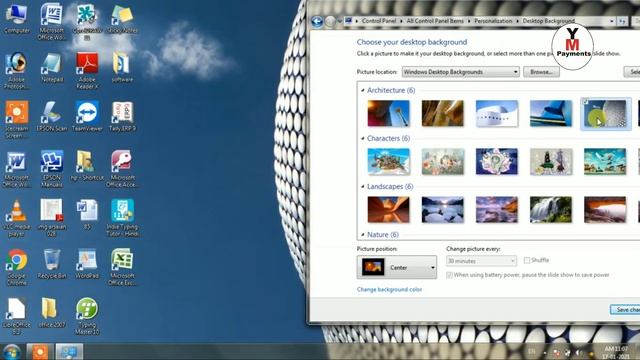640x360 pixels.
Task: Open the Word document named 85
Action: (87, 214)
